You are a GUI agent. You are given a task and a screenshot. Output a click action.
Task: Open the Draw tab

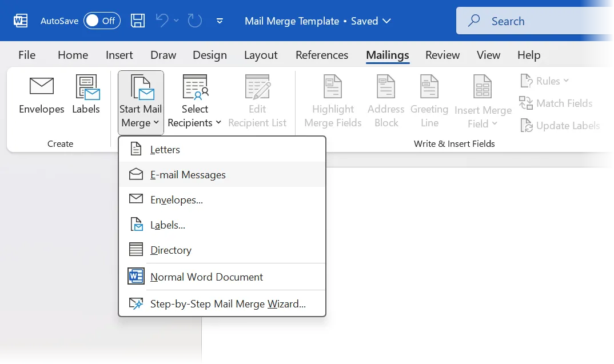pyautogui.click(x=164, y=55)
